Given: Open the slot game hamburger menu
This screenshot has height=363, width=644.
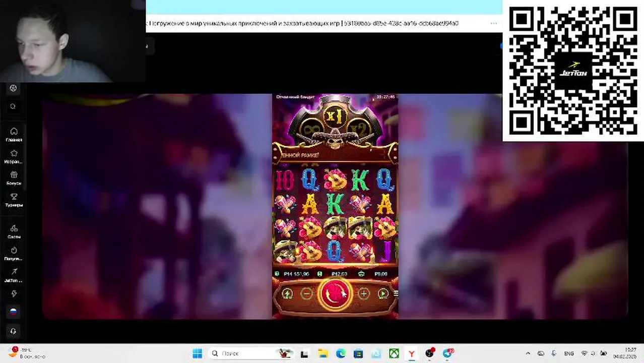Looking at the screenshot, I should click(x=396, y=293).
